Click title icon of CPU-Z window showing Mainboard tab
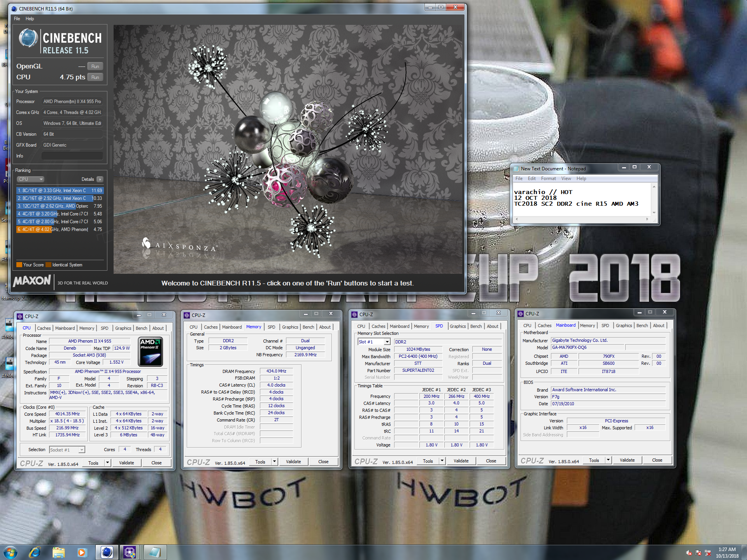 521,314
